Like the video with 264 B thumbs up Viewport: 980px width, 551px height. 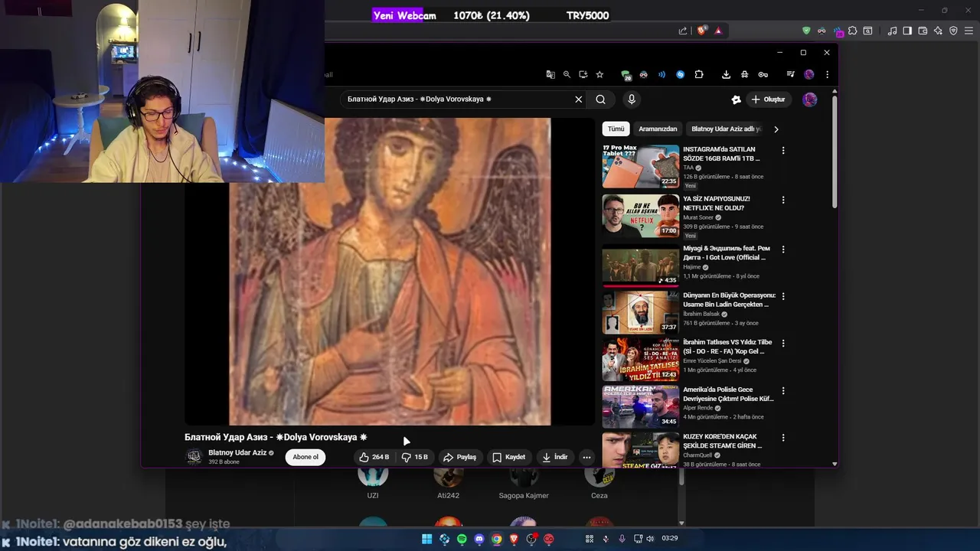click(374, 457)
